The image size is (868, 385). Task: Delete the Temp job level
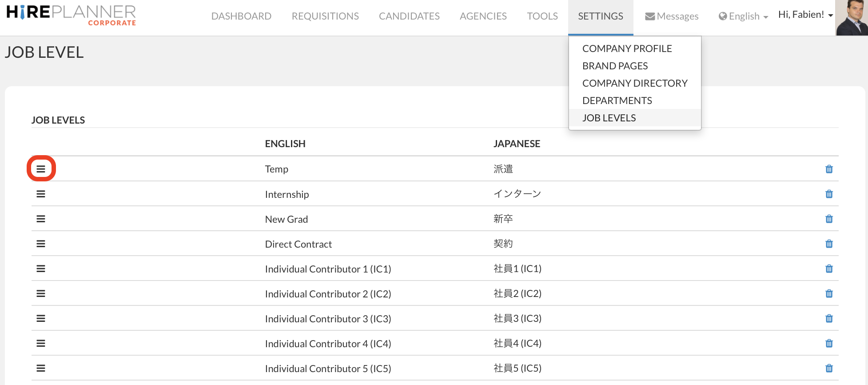point(829,169)
